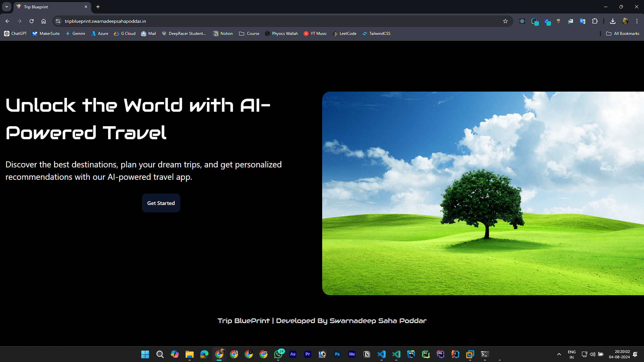644x362 pixels.
Task: Bookmark this page with the star icon
Action: pos(505,21)
